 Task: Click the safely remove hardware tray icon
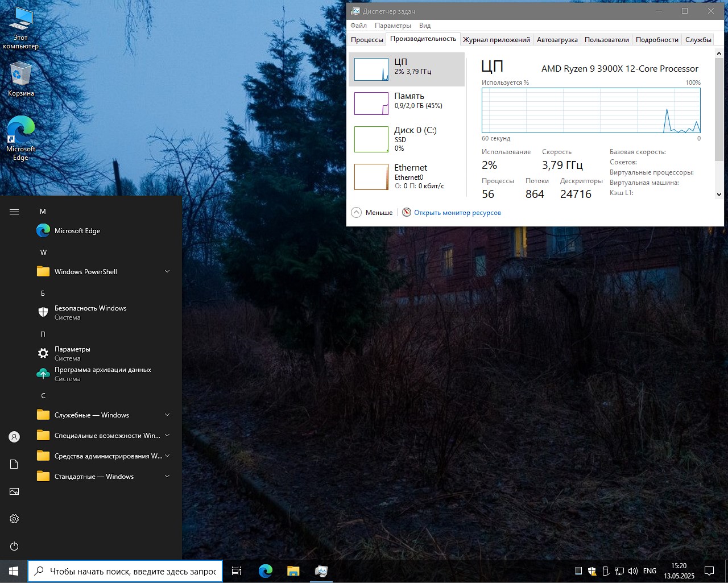click(606, 571)
